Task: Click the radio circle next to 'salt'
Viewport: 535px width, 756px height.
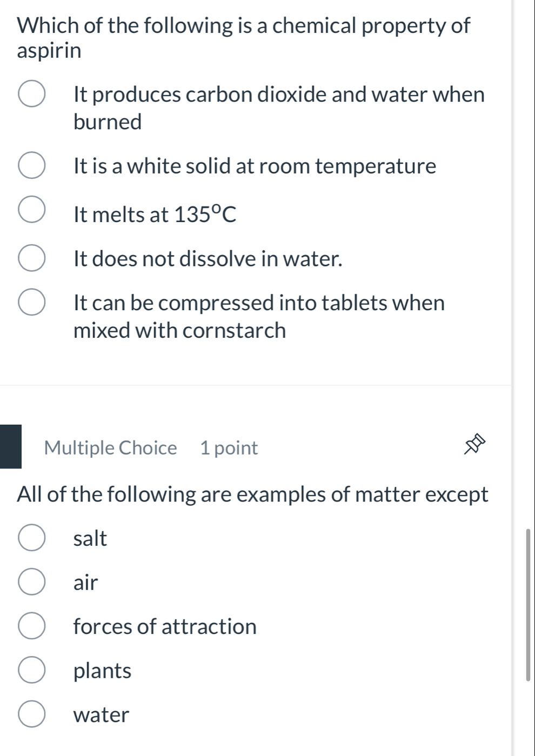Action: [31, 537]
